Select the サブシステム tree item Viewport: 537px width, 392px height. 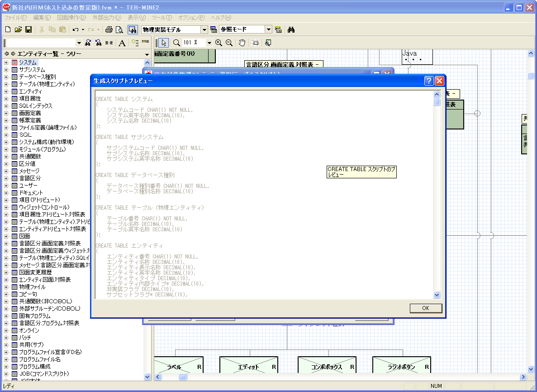click(x=32, y=70)
